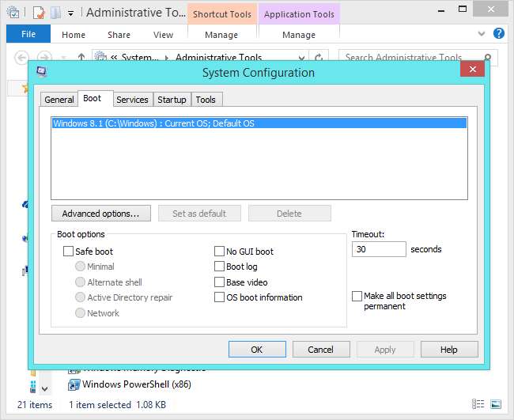Click the Timeout seconds input field

tap(379, 249)
